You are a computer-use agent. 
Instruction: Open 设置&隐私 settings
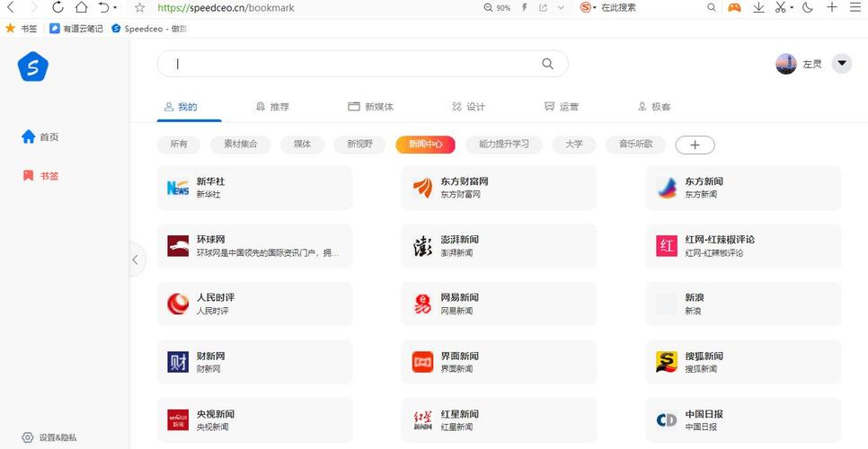(49, 437)
